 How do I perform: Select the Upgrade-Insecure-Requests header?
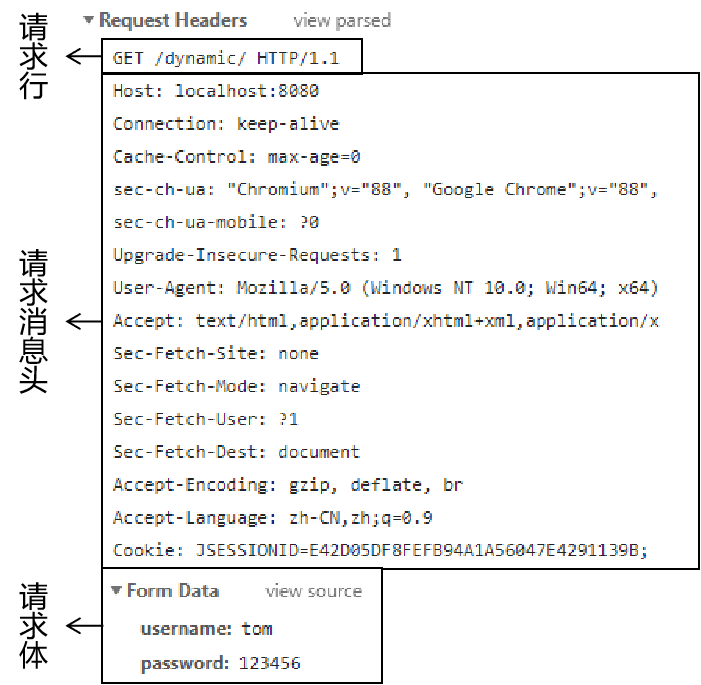pyautogui.click(x=257, y=255)
